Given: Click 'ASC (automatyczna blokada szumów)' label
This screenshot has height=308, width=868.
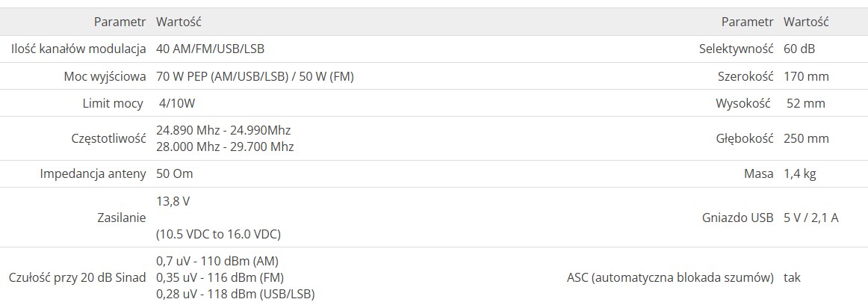Looking at the screenshot, I should (670, 277).
